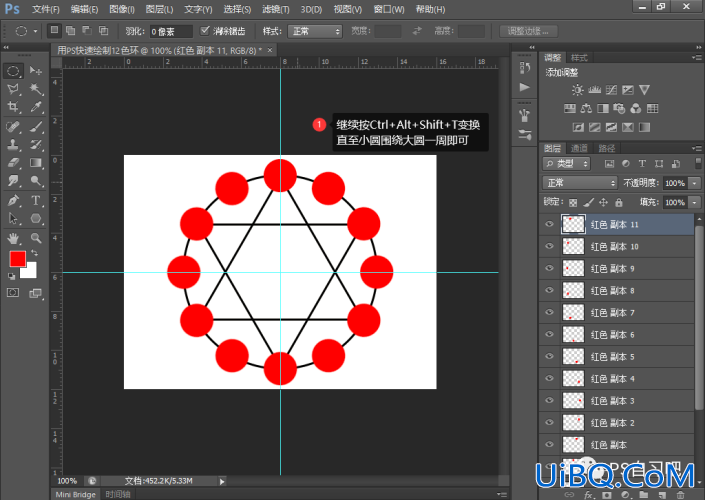Select the Crop tool

[13, 107]
